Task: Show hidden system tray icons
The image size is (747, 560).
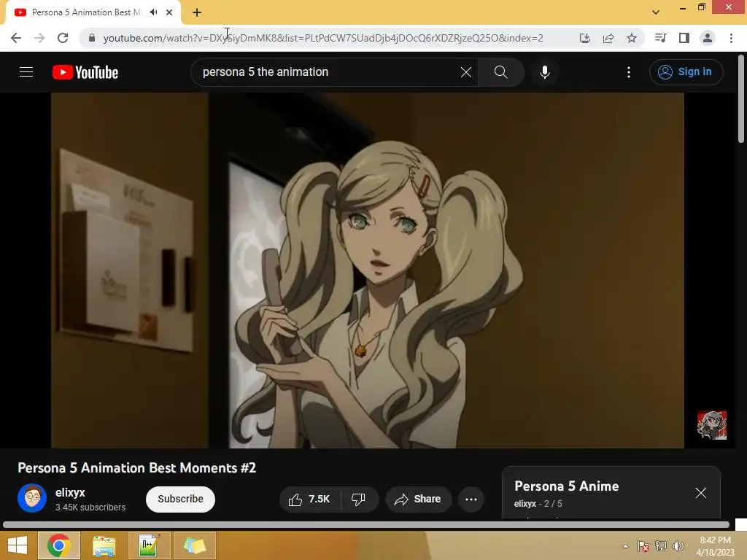Action: coord(625,546)
